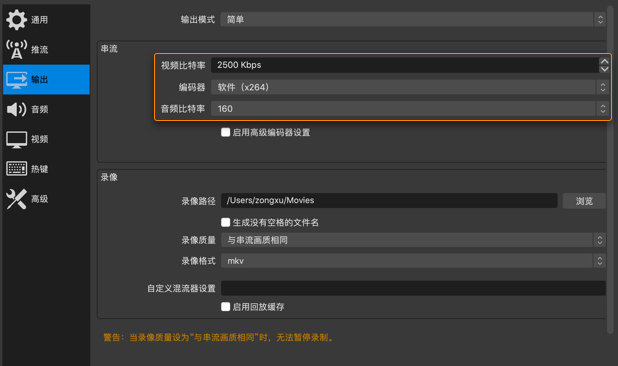Switch to the 热键 settings tab
The height and width of the screenshot is (366, 618).
coord(46,169)
